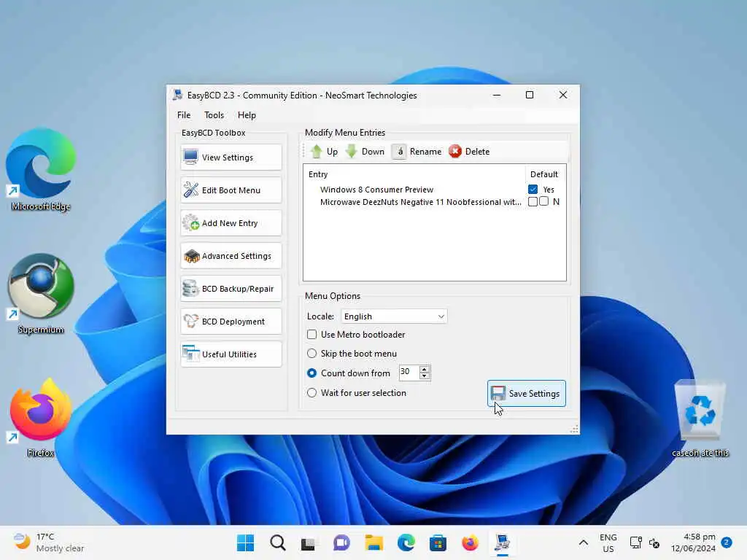Open the Chat icon in taskbar
The image size is (747, 560).
[341, 542]
